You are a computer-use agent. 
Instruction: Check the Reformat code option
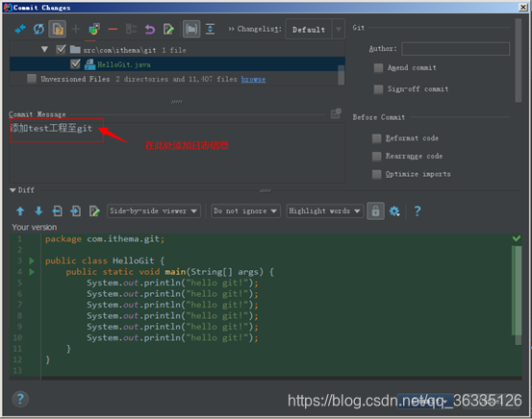point(376,138)
